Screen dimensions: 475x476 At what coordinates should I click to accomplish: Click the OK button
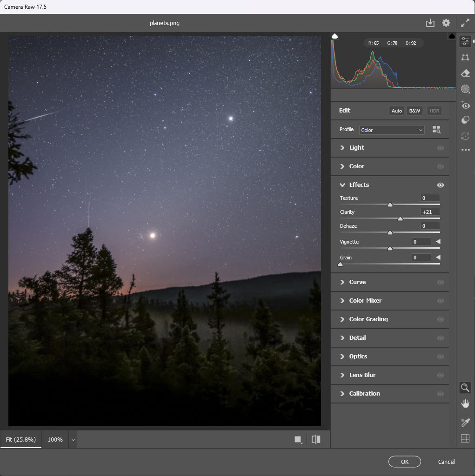tap(404, 462)
